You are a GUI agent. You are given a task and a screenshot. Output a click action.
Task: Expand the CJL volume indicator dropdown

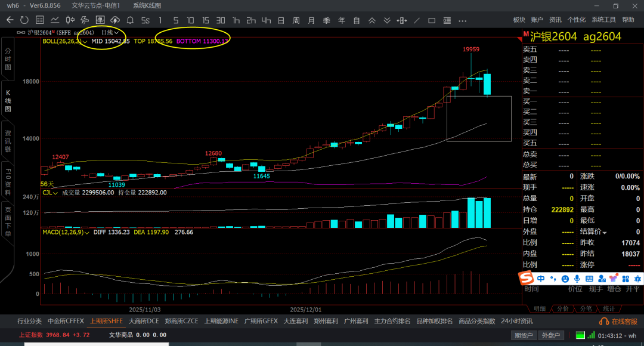pyautogui.click(x=55, y=193)
